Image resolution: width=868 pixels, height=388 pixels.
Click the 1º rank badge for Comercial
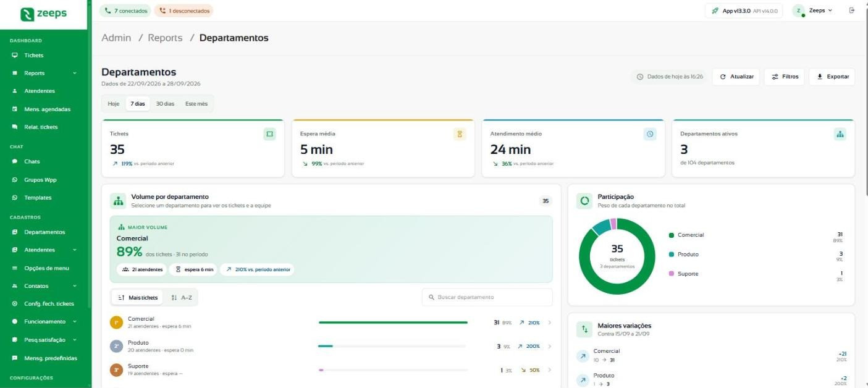117,323
